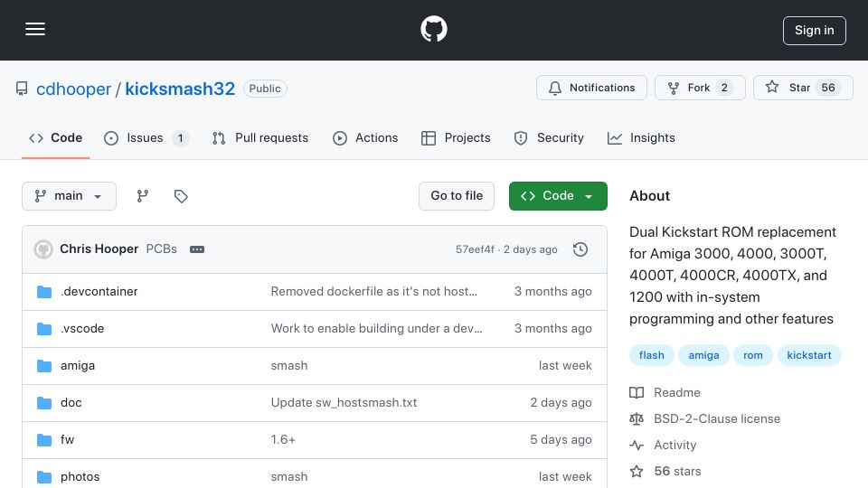Click folder icon next to photos
This screenshot has width=868, height=488.
44,477
